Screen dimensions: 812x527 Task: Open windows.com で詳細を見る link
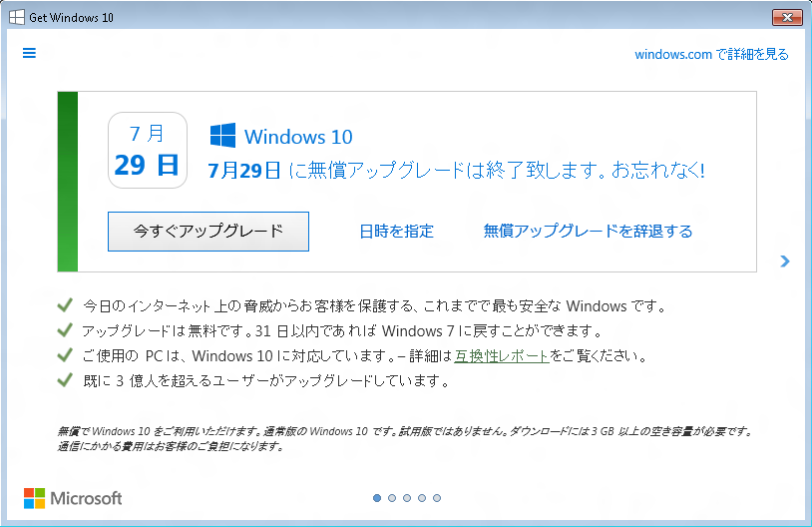711,54
